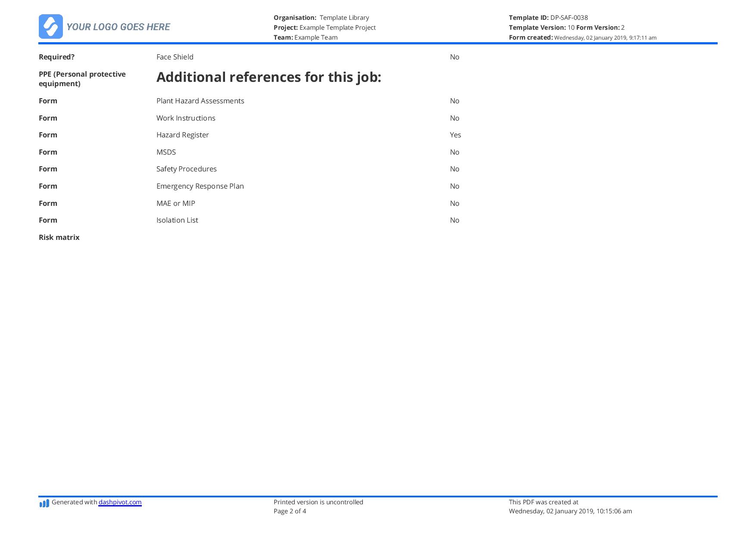The width and height of the screenshot is (756, 534).
Task: Click the 'Form created' date line
Action: click(x=583, y=37)
